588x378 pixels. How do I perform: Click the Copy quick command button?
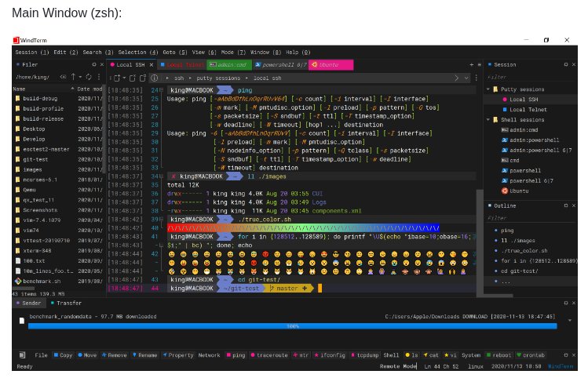pos(63,355)
